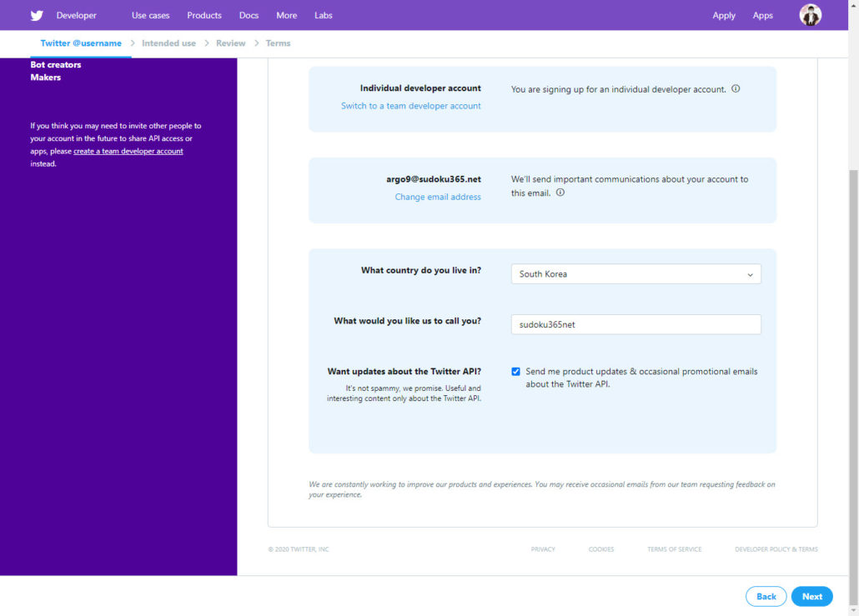This screenshot has width=859, height=616.
Task: Click the 'What country do you live in?' label
Action: (x=420, y=271)
